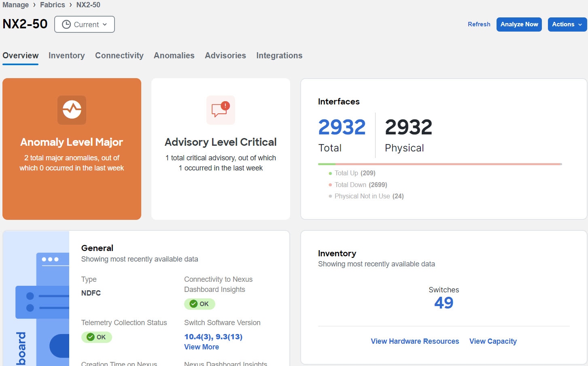Switch to the Overview tab
588x366 pixels.
[21, 55]
